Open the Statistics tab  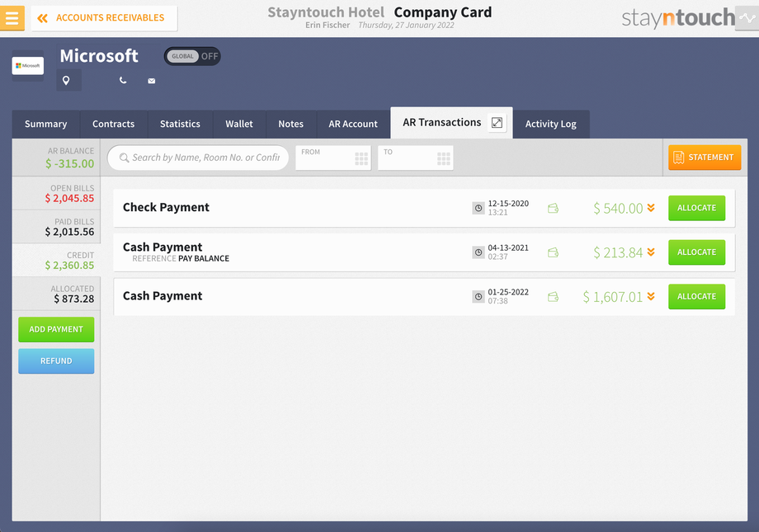click(180, 124)
